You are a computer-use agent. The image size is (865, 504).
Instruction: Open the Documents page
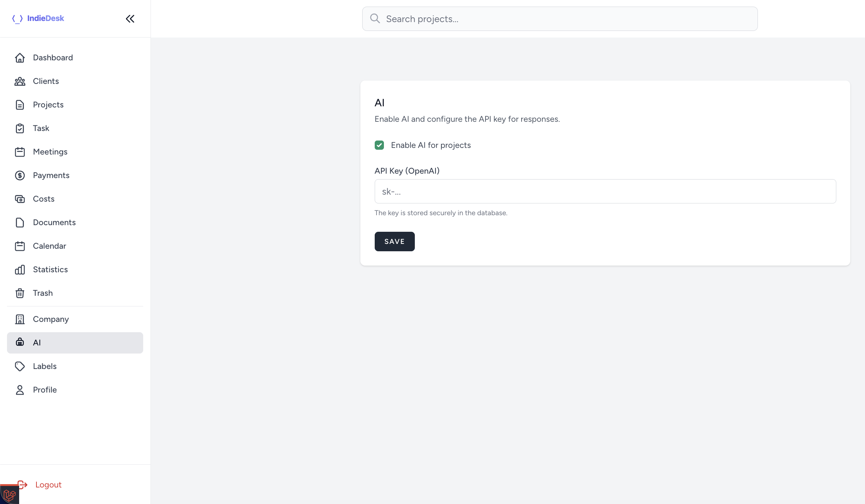[54, 223]
